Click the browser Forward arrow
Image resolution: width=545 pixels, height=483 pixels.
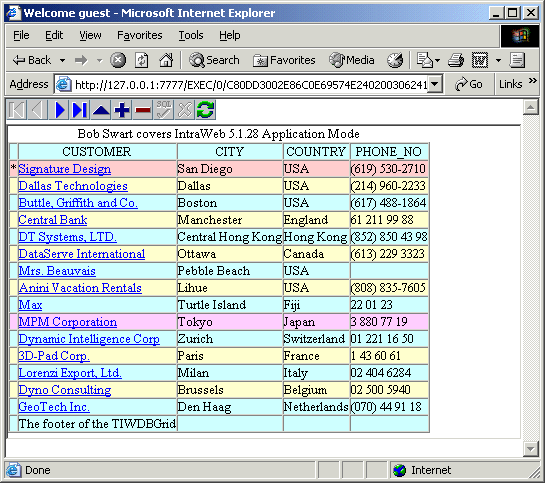click(x=81, y=60)
